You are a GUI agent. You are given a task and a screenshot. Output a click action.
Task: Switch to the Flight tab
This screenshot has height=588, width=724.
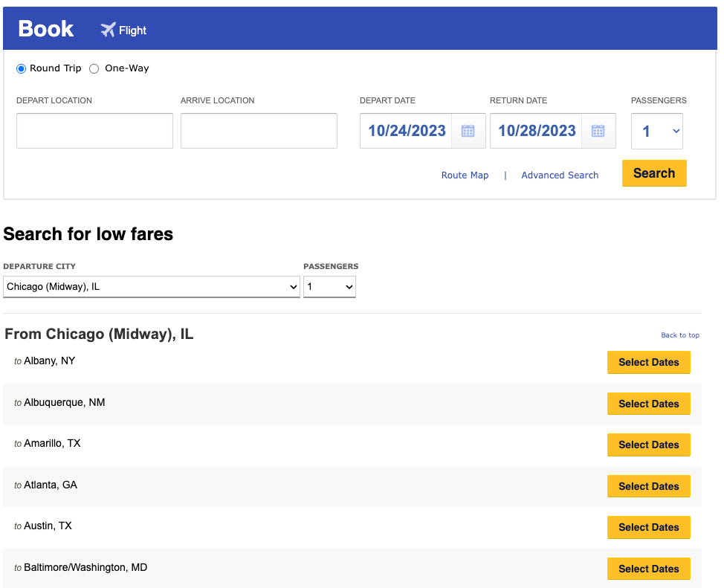coord(132,30)
